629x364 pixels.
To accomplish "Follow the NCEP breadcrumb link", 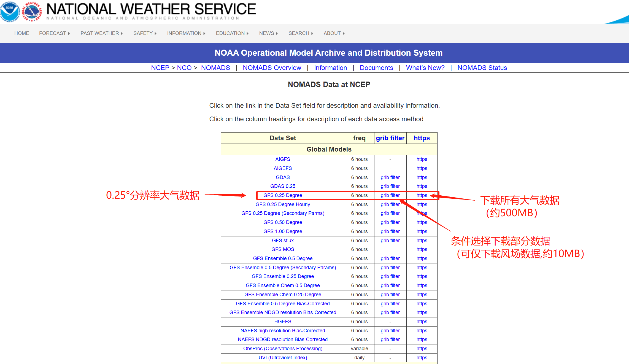I will [160, 68].
